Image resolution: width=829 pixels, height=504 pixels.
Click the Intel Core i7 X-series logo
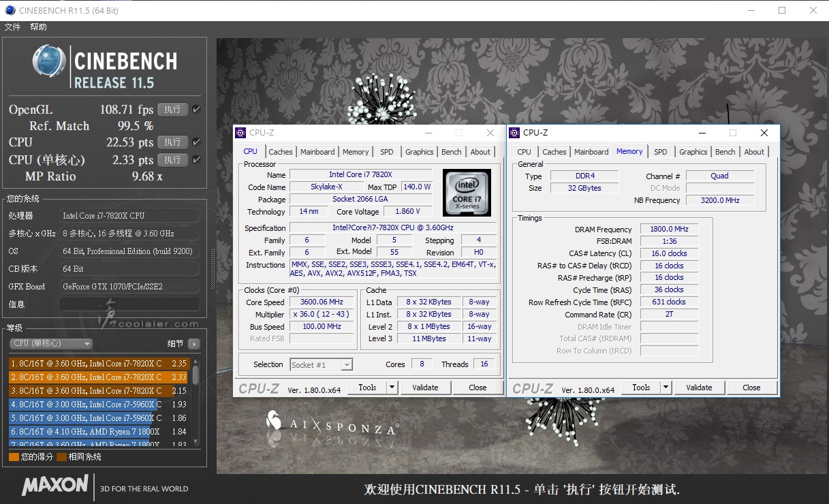coord(465,191)
